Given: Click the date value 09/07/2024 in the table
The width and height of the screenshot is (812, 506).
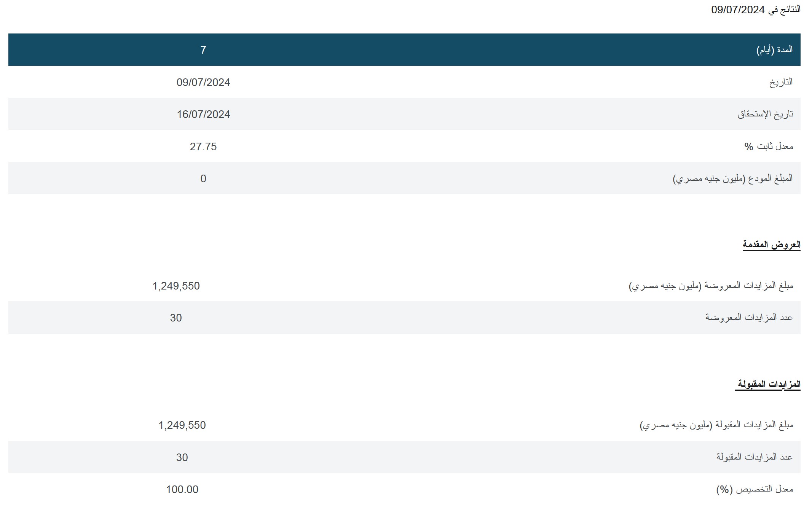Looking at the screenshot, I should point(203,83).
